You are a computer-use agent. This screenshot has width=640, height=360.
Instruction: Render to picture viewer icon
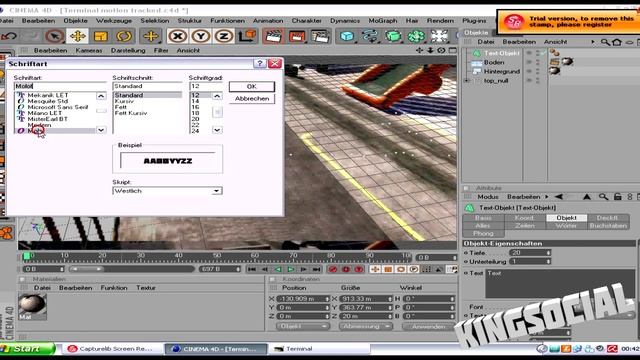point(297,36)
